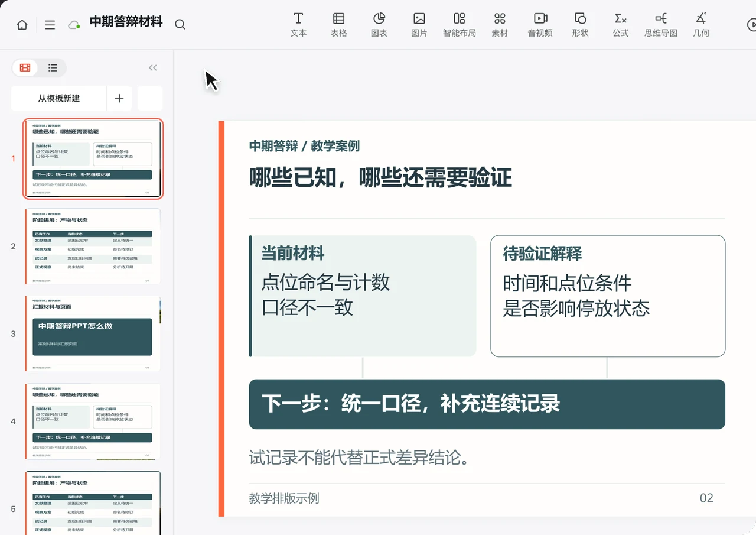Image resolution: width=756 pixels, height=535 pixels.
Task: Select slide 1 thumbnail in the sidebar
Action: (93, 158)
